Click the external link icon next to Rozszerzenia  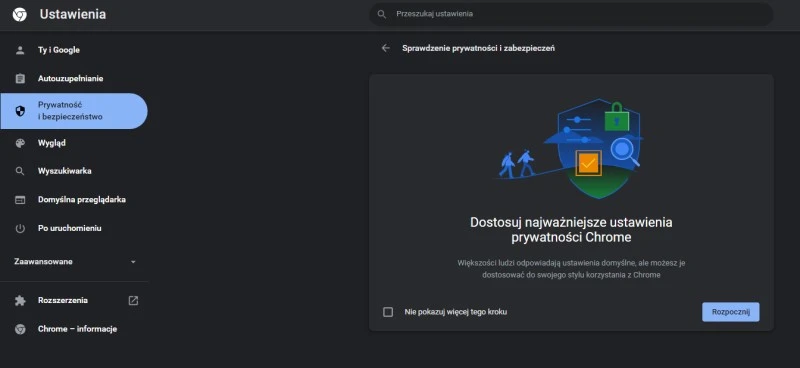(x=133, y=301)
